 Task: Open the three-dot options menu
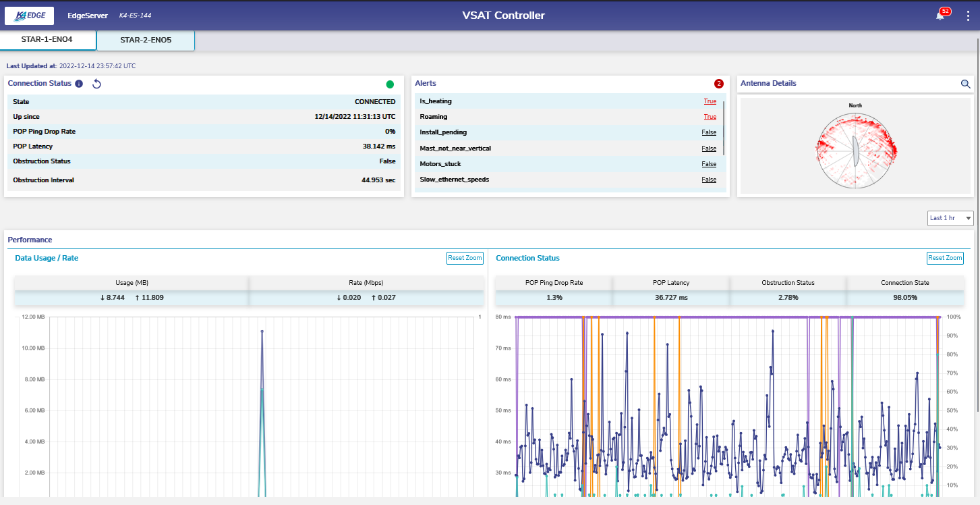click(x=968, y=16)
